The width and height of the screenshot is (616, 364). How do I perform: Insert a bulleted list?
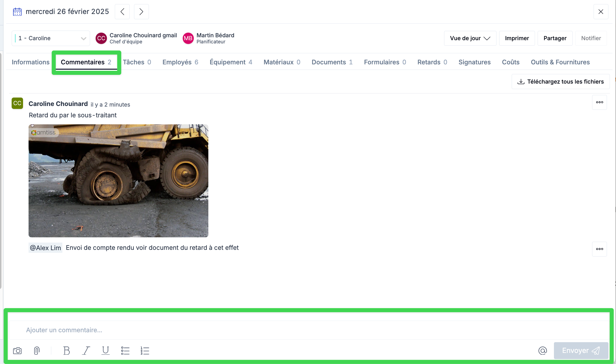[125, 351]
